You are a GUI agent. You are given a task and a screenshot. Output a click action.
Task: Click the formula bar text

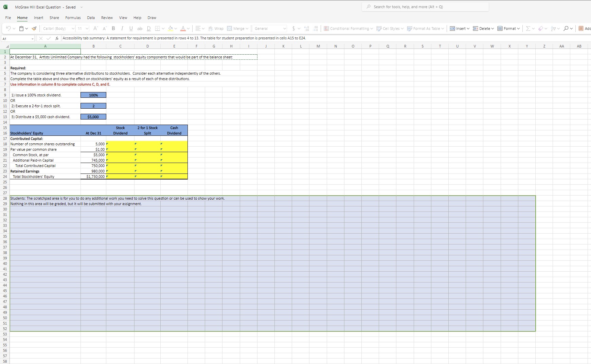[184, 38]
